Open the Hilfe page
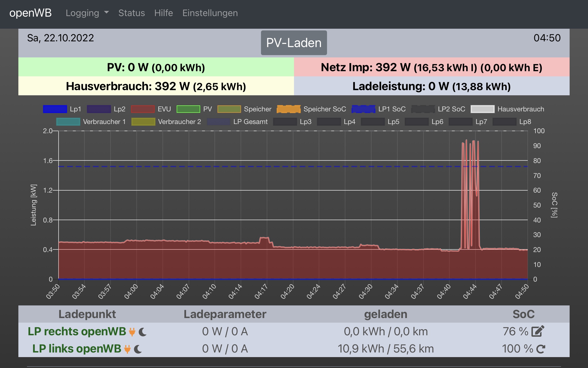This screenshot has width=588, height=368. (163, 13)
